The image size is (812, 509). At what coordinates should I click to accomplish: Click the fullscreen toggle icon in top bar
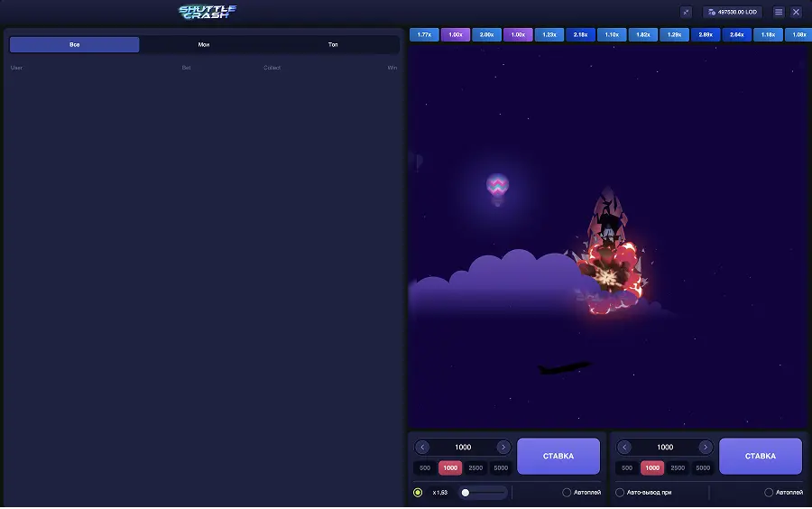pos(686,12)
